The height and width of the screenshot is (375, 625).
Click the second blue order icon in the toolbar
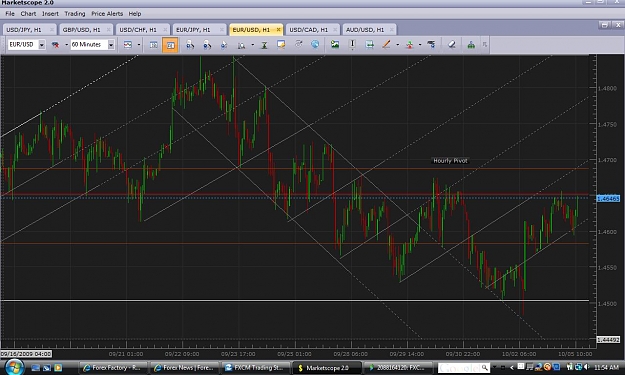pos(207,45)
